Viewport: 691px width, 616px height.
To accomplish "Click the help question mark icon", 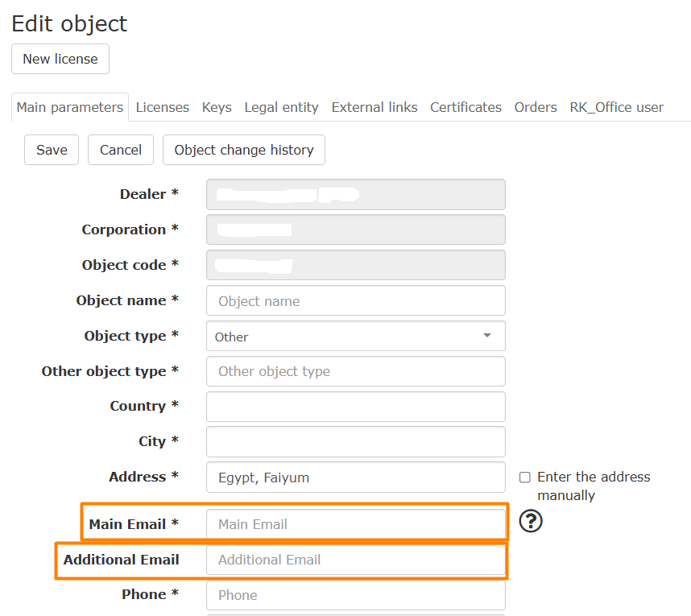I will point(531,522).
